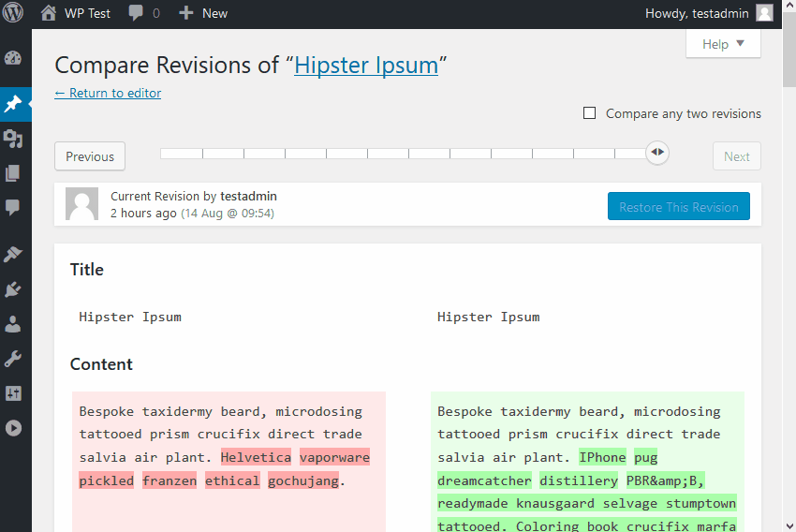Follow the Return to editor link
The width and height of the screenshot is (796, 532).
pyautogui.click(x=108, y=93)
